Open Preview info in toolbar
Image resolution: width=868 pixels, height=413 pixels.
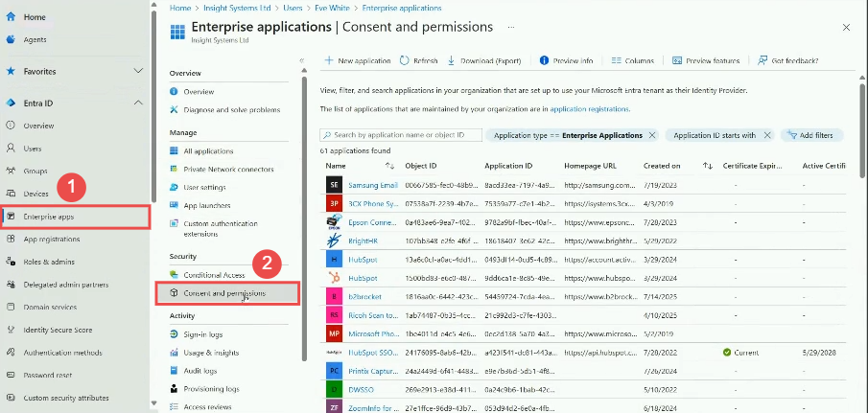(x=545, y=60)
